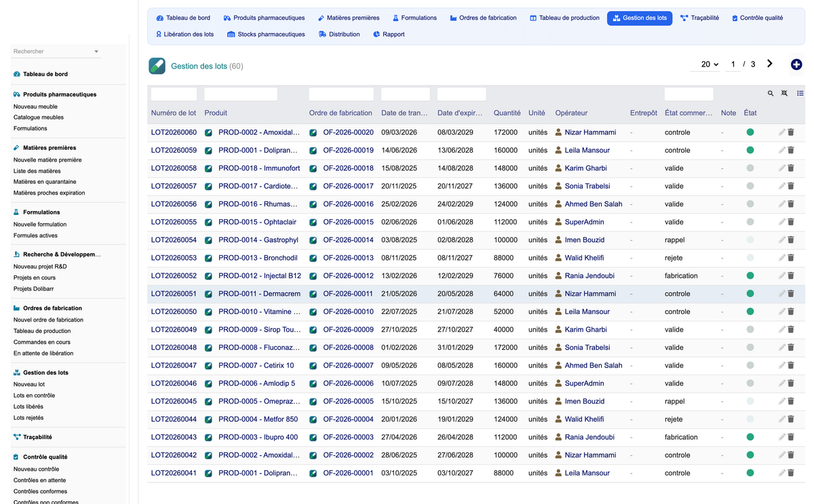Delete lot LOT20260049 trash icon
The image size is (814, 504).
[791, 330]
